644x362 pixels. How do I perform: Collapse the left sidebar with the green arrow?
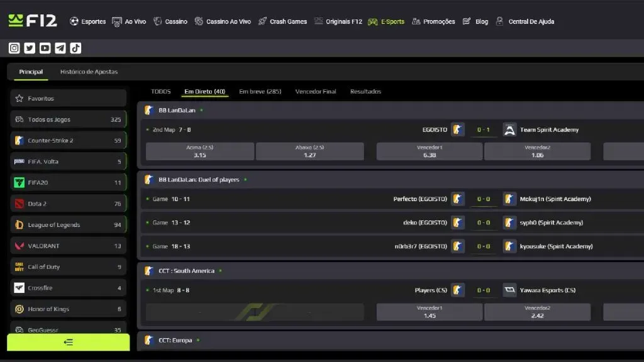(68, 342)
